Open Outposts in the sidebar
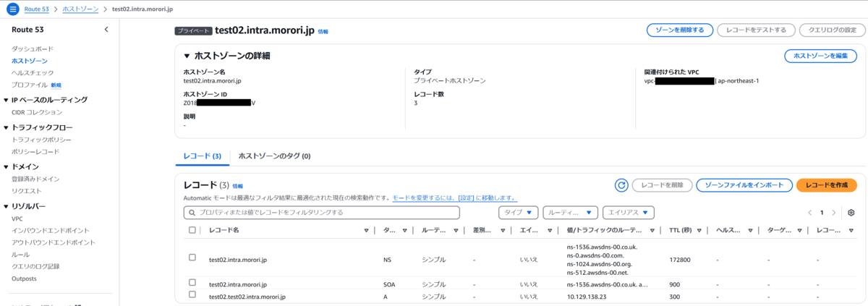Screen dimensions: 868x306 (24, 279)
